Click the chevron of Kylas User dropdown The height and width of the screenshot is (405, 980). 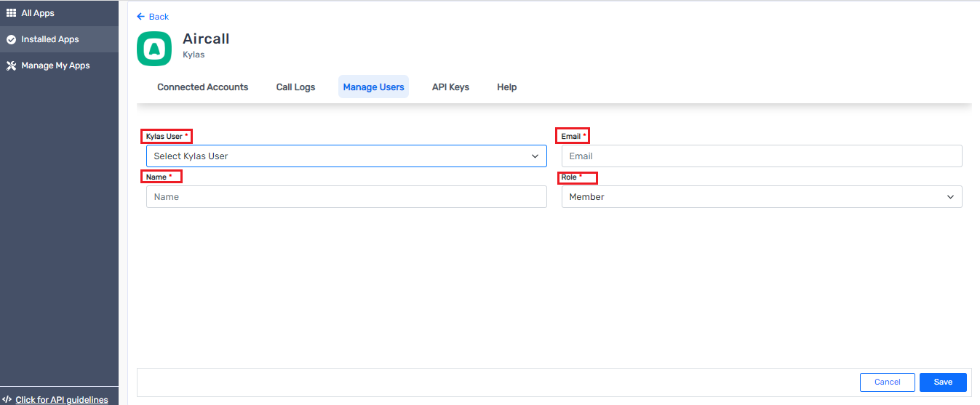pos(535,156)
